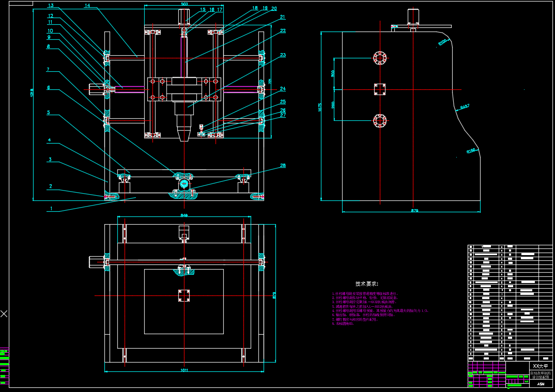The height and width of the screenshot is (392, 555).
Task: Select the 1218 height dimension text
Action: tap(32, 92)
